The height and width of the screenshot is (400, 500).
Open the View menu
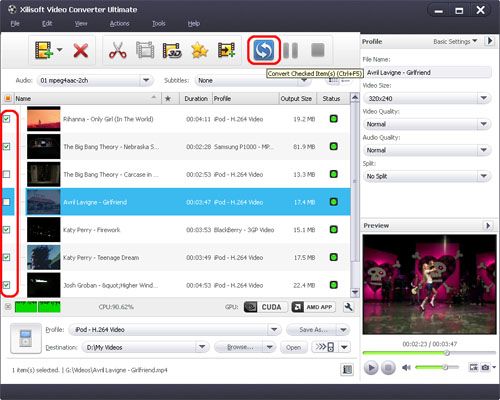coord(81,23)
